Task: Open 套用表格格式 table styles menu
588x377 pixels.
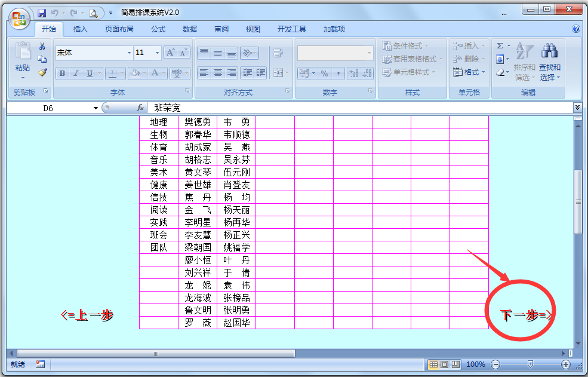Action: click(412, 59)
